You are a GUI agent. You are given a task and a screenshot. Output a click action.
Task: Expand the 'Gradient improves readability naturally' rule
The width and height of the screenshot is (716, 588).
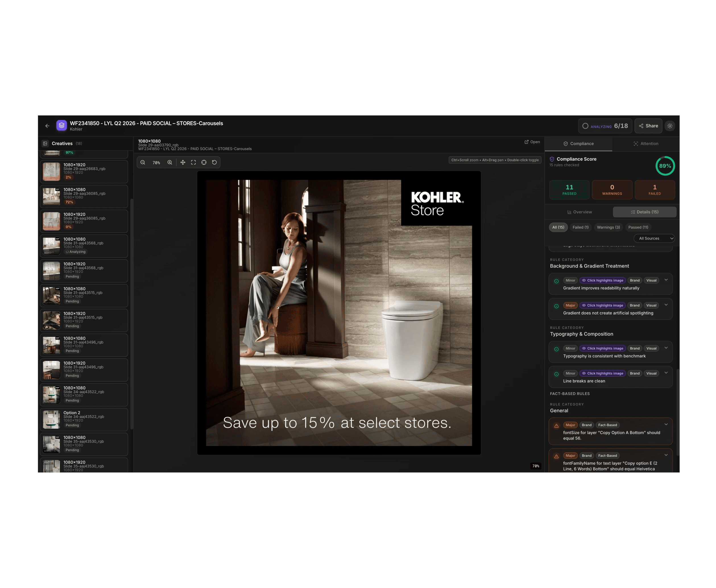click(x=666, y=280)
